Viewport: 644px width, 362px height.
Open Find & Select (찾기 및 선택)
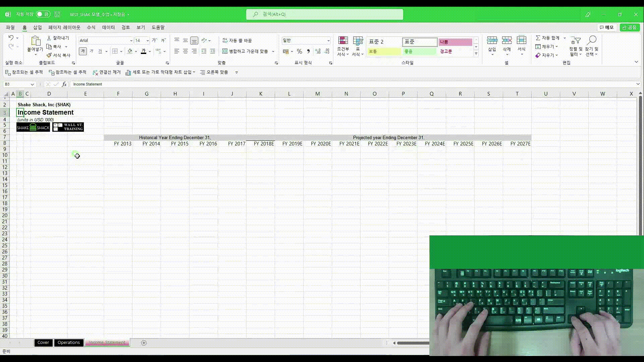click(592, 46)
